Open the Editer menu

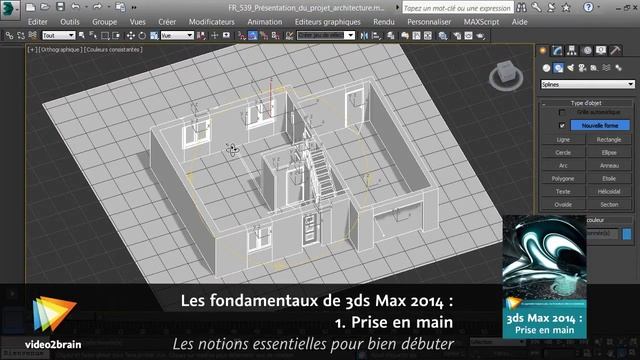pyautogui.click(x=38, y=22)
